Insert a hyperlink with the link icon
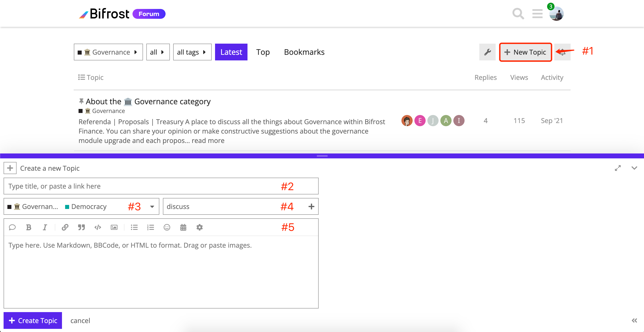Viewport: 644px width, 332px height. click(x=65, y=227)
